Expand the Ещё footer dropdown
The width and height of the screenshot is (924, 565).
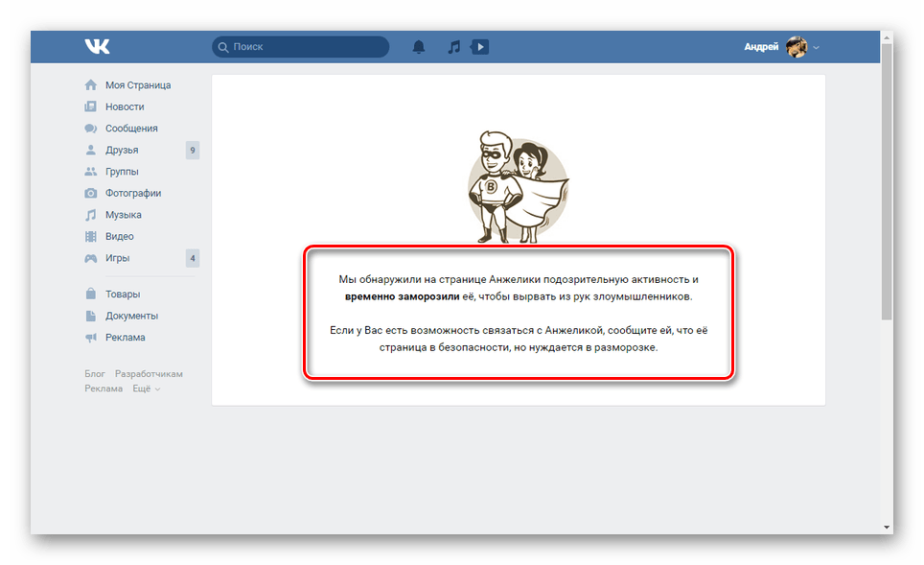pos(146,388)
